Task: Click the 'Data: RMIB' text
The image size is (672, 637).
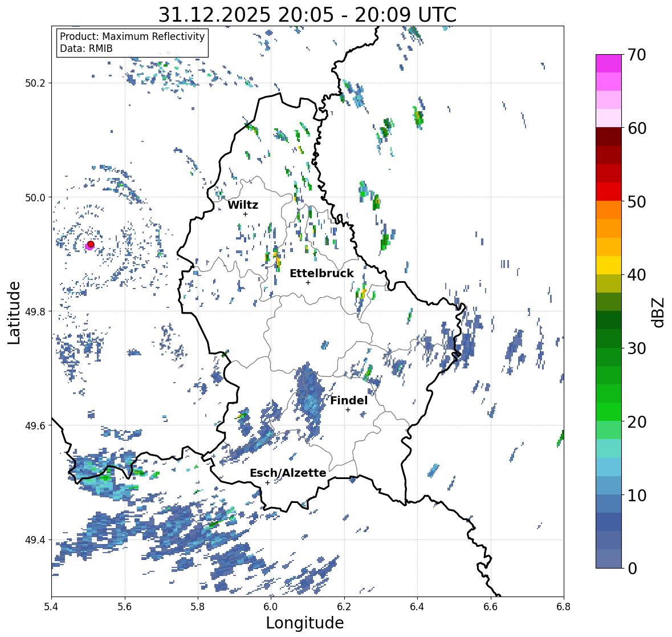Action: 86,48
